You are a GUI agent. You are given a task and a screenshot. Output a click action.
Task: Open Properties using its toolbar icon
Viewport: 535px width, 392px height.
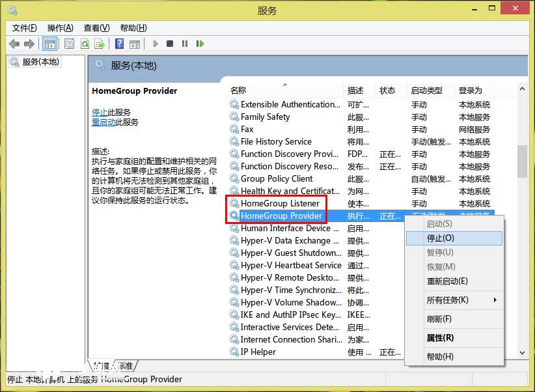pyautogui.click(x=69, y=44)
